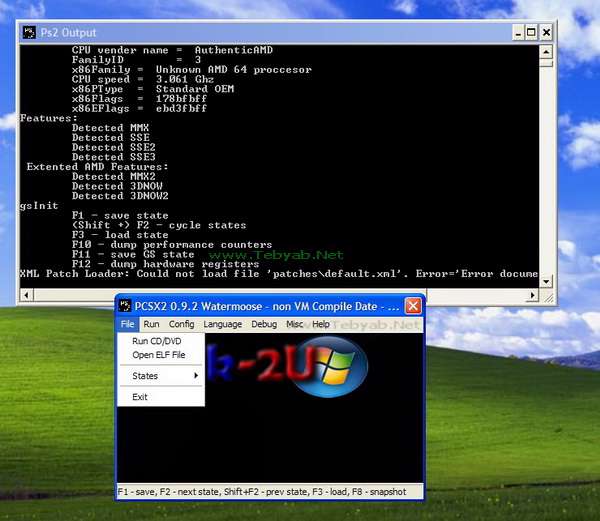The height and width of the screenshot is (521, 600).
Task: Choose Exit from the File menu
Action: click(161, 397)
